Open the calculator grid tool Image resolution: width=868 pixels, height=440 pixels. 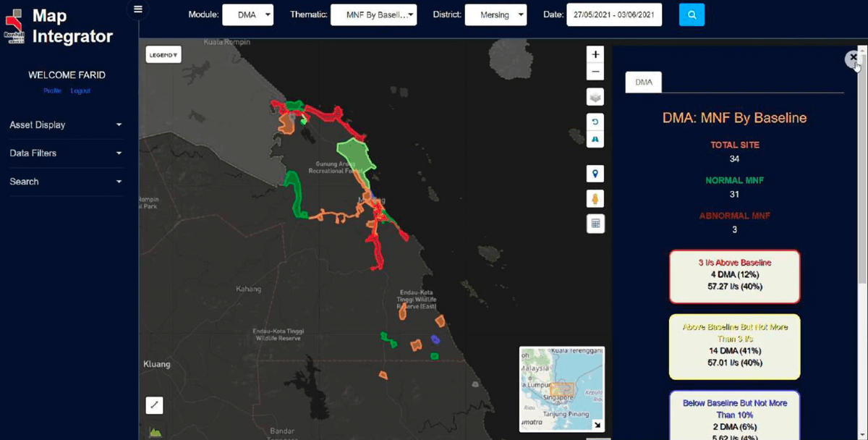coord(595,224)
